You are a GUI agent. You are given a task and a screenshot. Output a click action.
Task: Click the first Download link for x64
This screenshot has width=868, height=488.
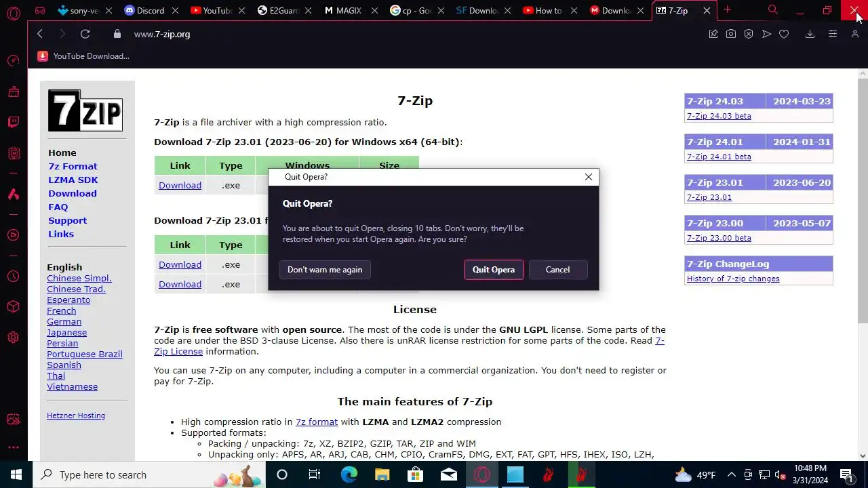pos(180,185)
